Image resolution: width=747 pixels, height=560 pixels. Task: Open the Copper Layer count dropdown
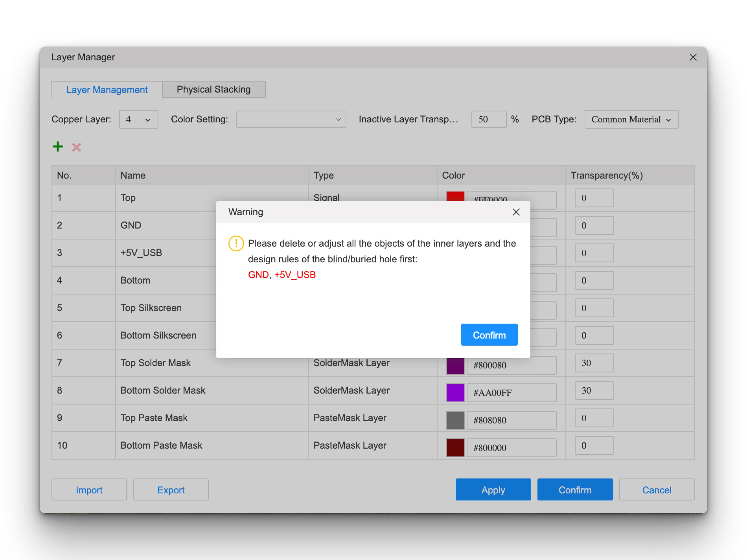(138, 119)
